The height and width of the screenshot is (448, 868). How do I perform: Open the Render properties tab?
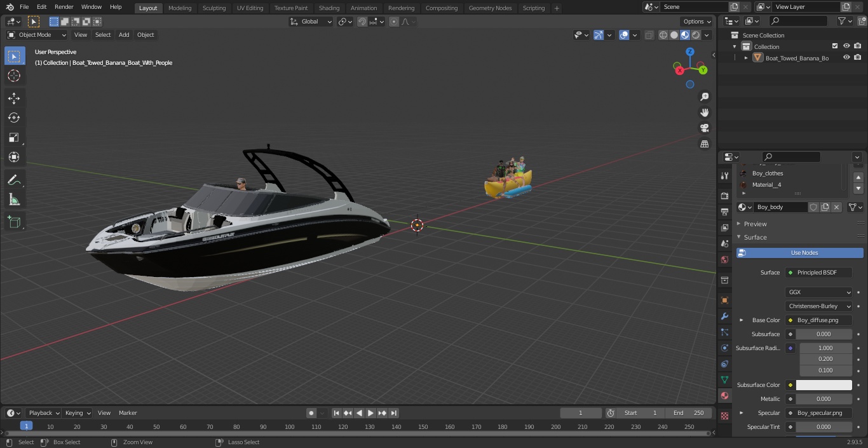[x=724, y=196]
